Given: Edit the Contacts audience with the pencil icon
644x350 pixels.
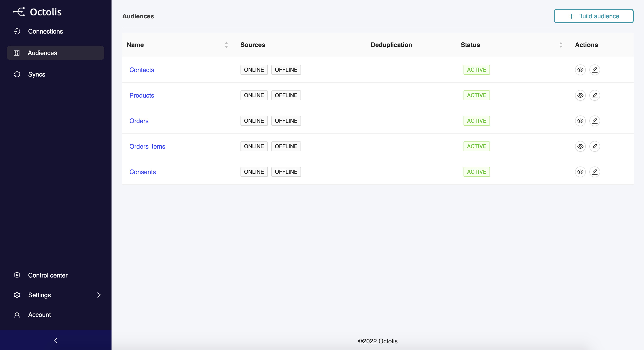Looking at the screenshot, I should [595, 70].
